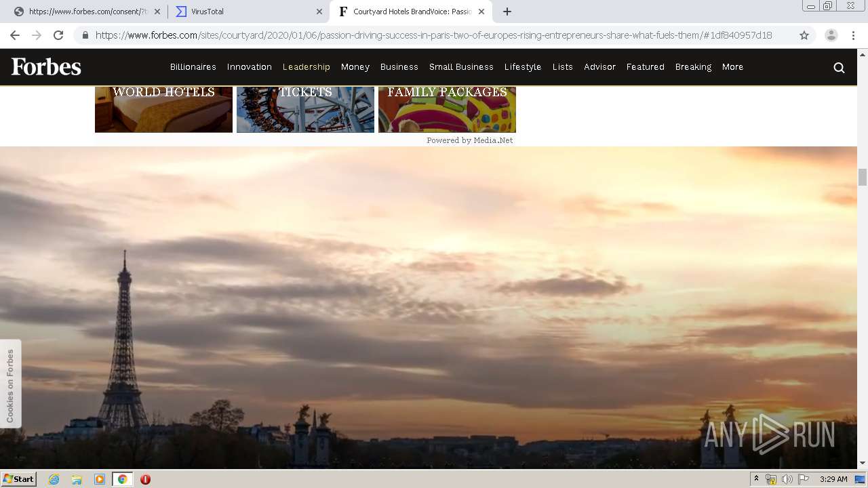Open the Start menu

19,479
